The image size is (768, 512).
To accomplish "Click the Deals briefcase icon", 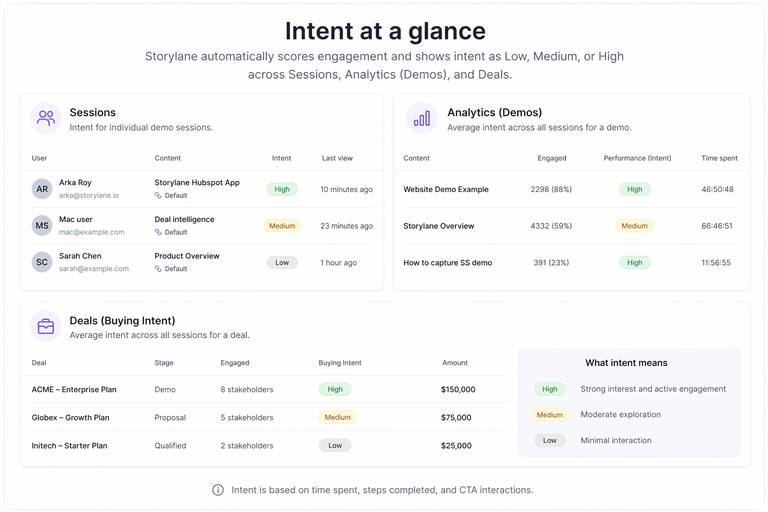I will pos(46,326).
